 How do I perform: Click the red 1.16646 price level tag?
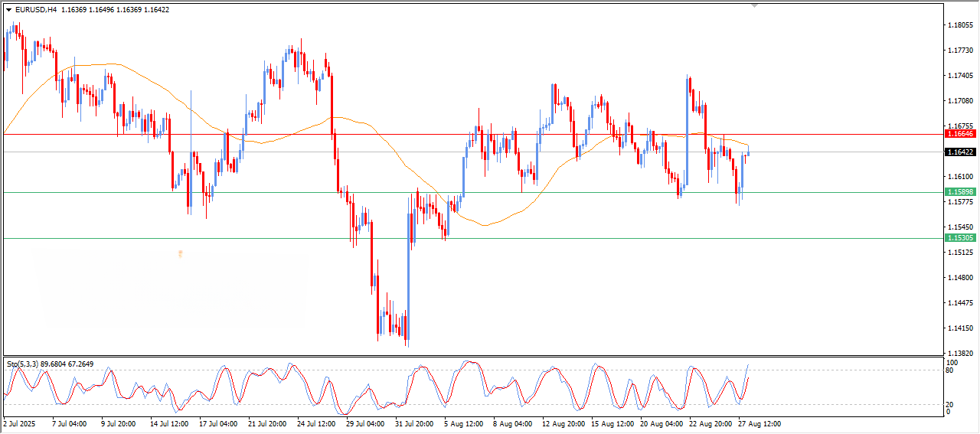pyautogui.click(x=960, y=134)
